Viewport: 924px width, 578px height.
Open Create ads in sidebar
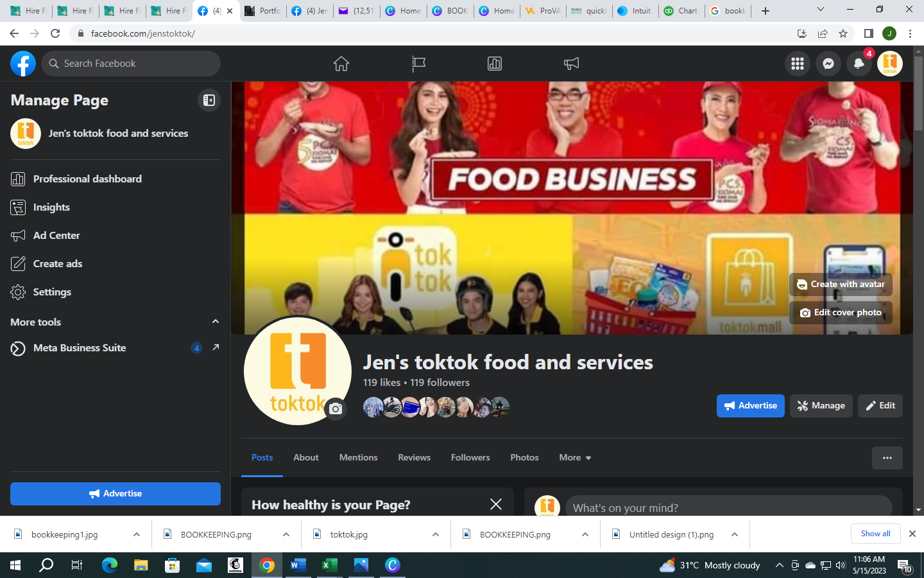(x=116, y=264)
